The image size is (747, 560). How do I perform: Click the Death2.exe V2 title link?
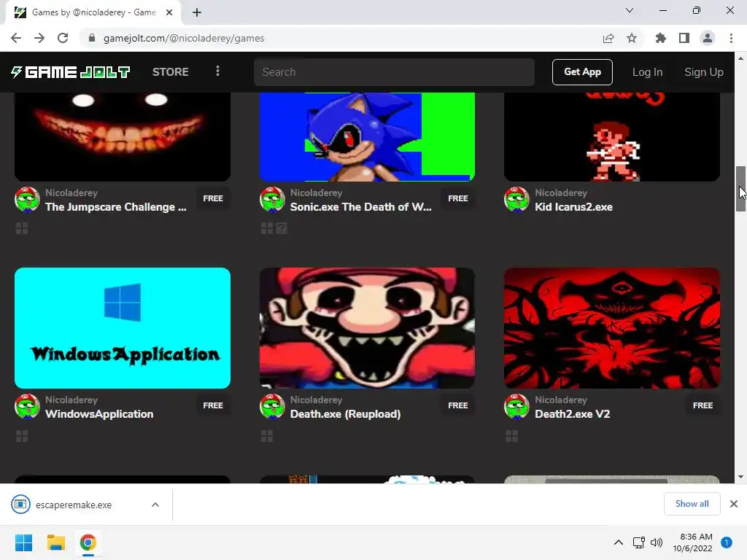(x=572, y=414)
